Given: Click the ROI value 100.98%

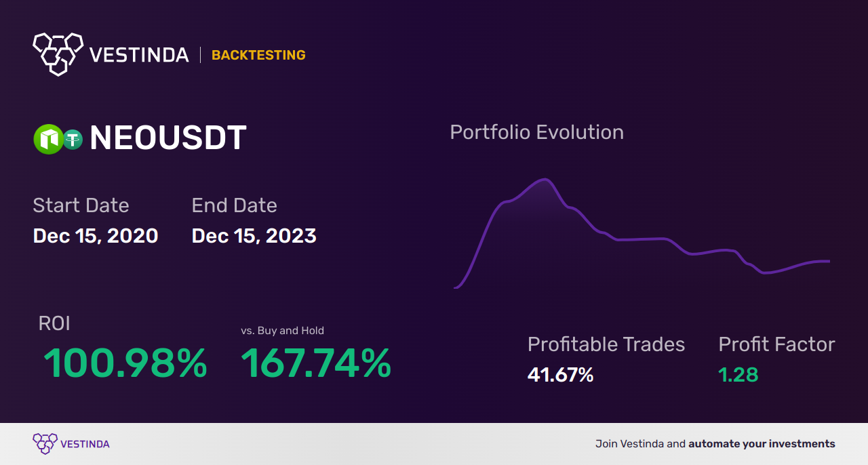Looking at the screenshot, I should point(125,363).
